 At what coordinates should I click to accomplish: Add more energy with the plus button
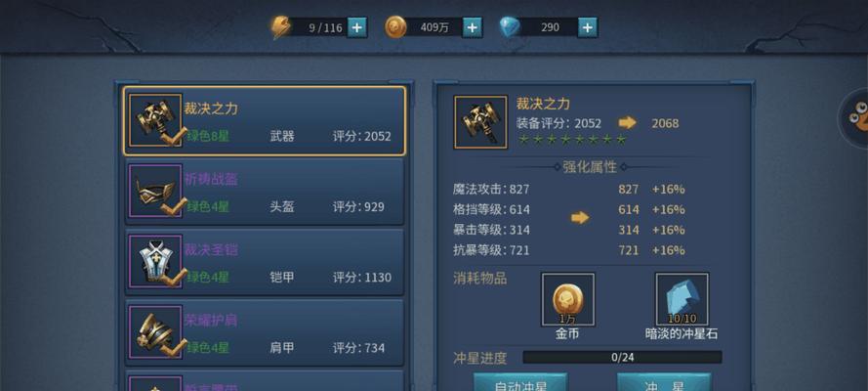click(357, 27)
